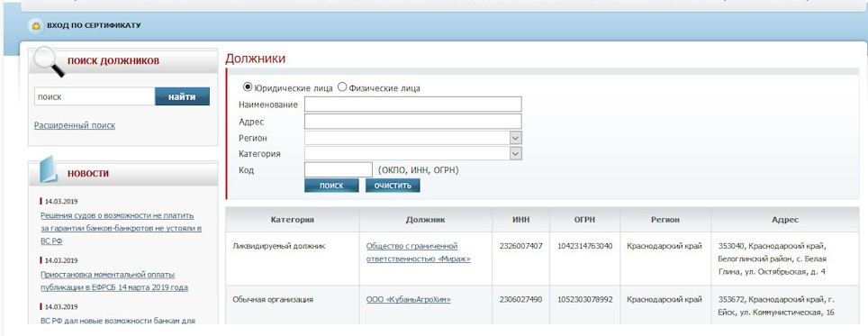
Task: Click the ОЧИСТИТЬ button
Action: coord(393,186)
